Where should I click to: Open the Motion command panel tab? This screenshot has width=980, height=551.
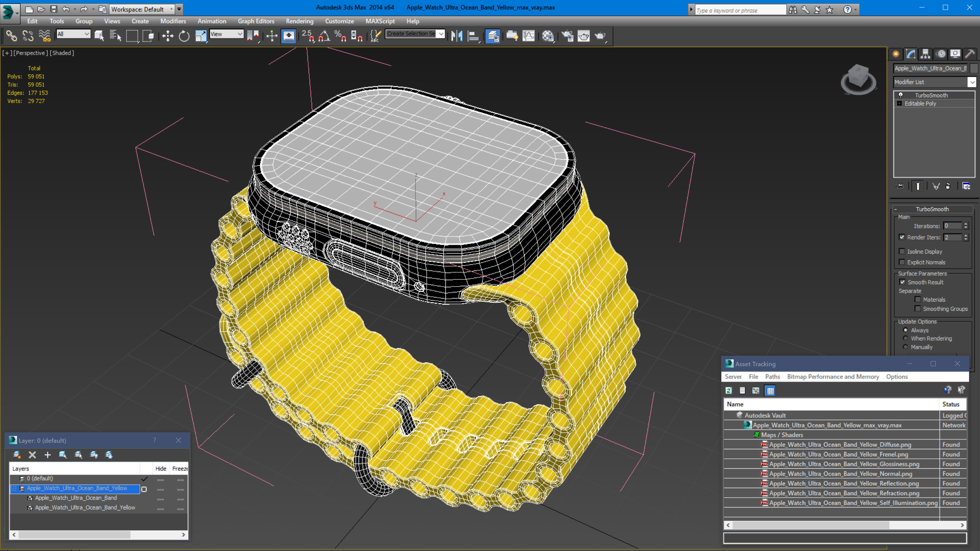(x=941, y=54)
